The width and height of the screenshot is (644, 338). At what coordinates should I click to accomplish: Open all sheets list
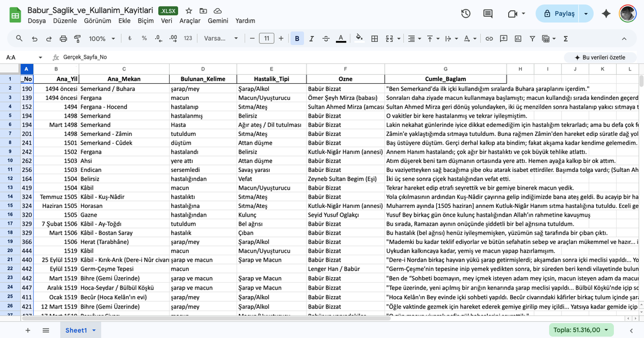pos(46,330)
